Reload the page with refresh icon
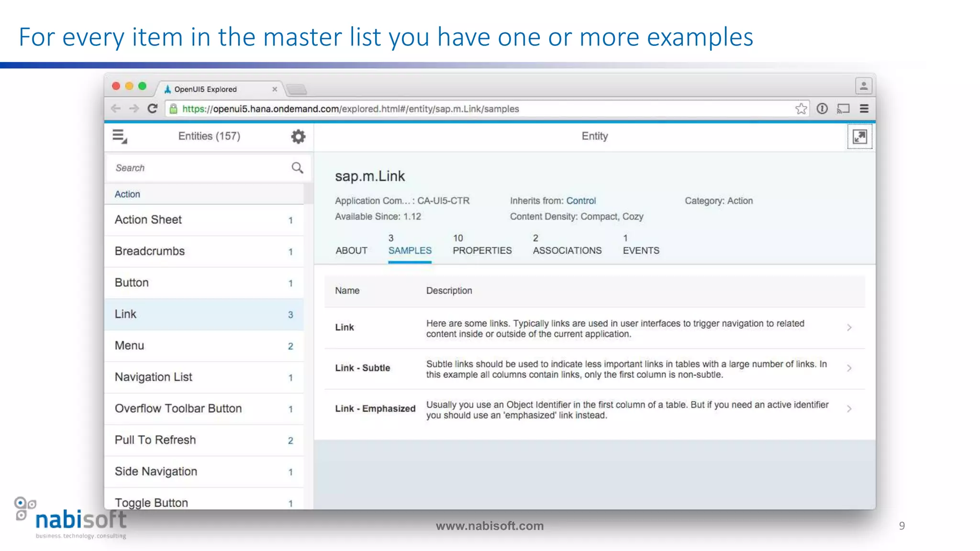980x551 pixels. (152, 109)
